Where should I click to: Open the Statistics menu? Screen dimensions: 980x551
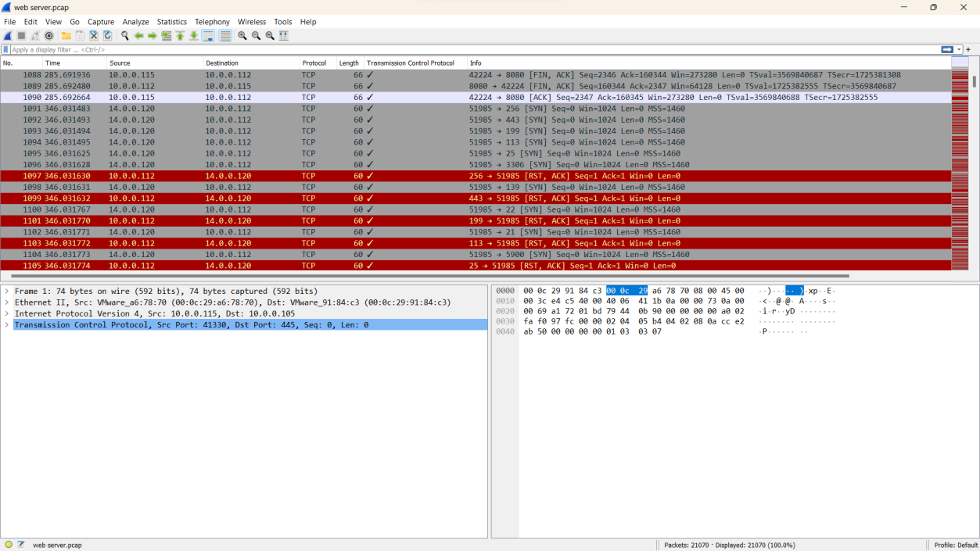pos(171,22)
